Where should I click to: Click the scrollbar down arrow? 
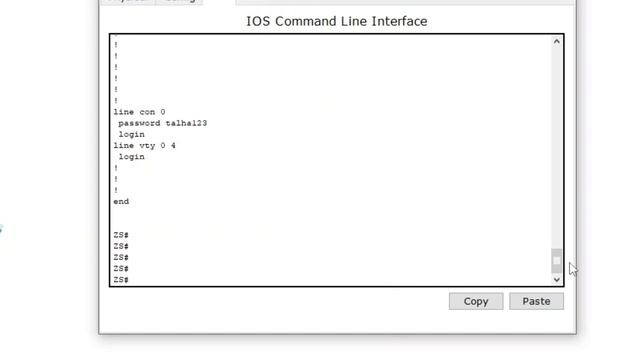556,280
